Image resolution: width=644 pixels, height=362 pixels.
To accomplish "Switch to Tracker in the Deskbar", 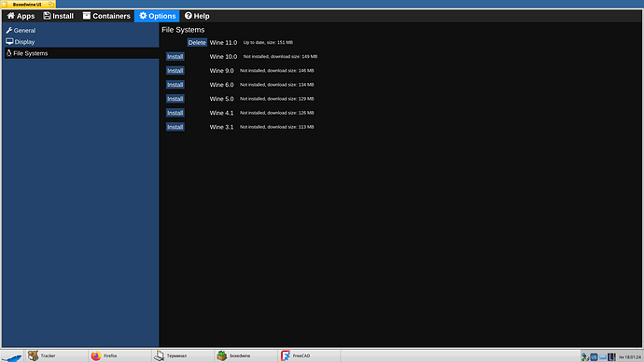I will pos(56,355).
